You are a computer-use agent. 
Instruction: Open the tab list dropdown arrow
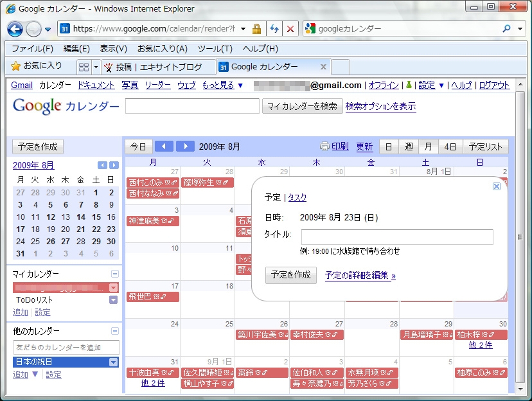pyautogui.click(x=96, y=67)
